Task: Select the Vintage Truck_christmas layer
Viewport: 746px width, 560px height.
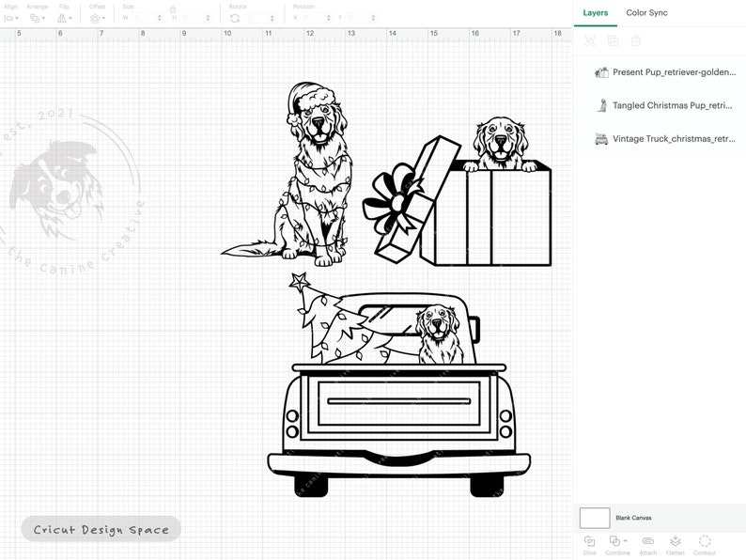Action: coord(664,139)
